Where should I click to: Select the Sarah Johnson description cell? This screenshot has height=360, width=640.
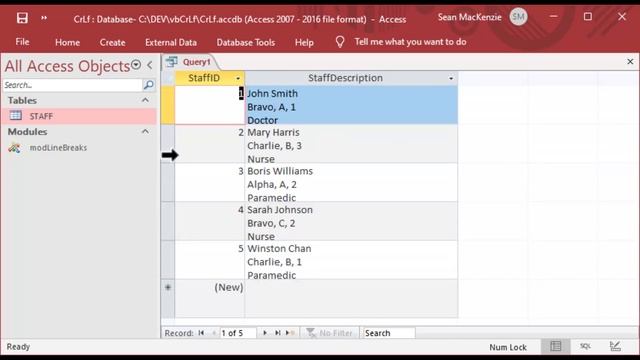(x=351, y=221)
